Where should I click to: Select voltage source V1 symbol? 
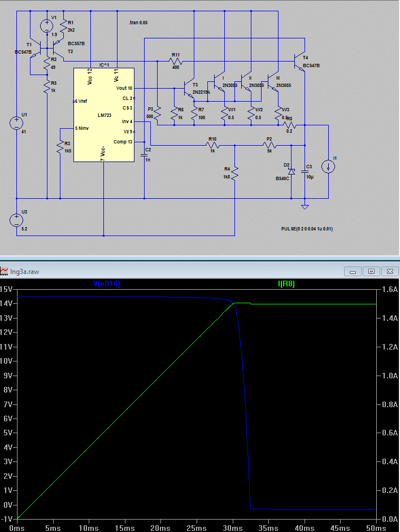click(x=47, y=26)
